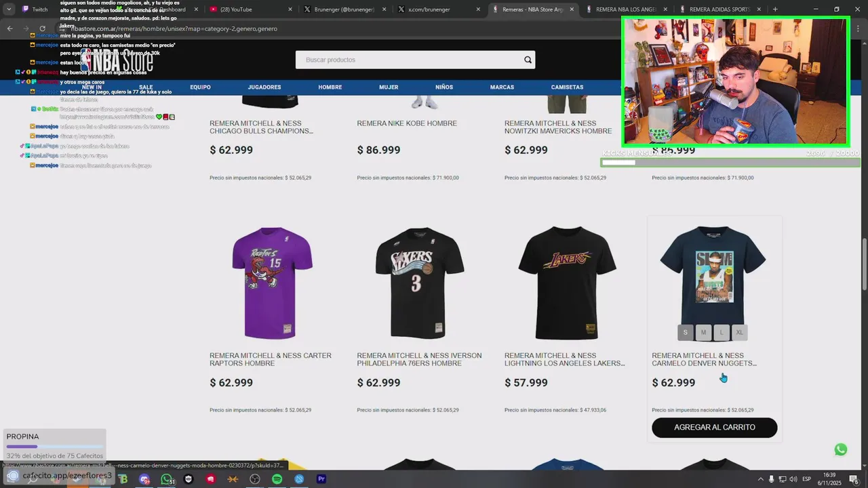Viewport: 868px width, 488px height.
Task: Open the HOMBRE menu
Action: (x=330, y=87)
